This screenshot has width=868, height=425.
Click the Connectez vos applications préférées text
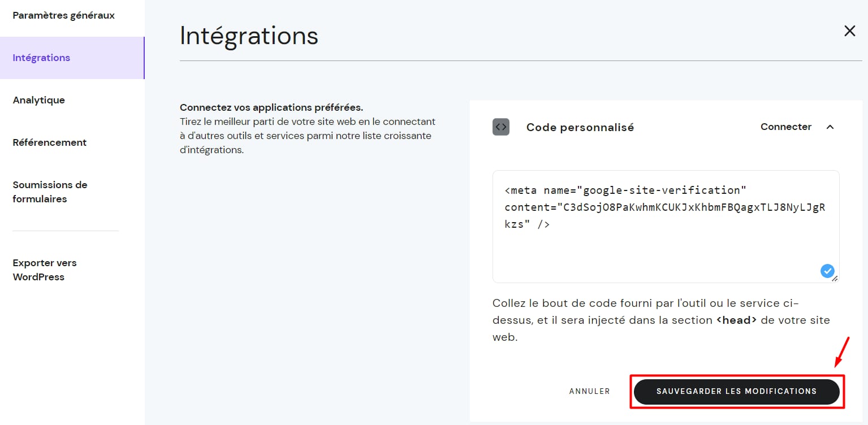click(x=271, y=107)
